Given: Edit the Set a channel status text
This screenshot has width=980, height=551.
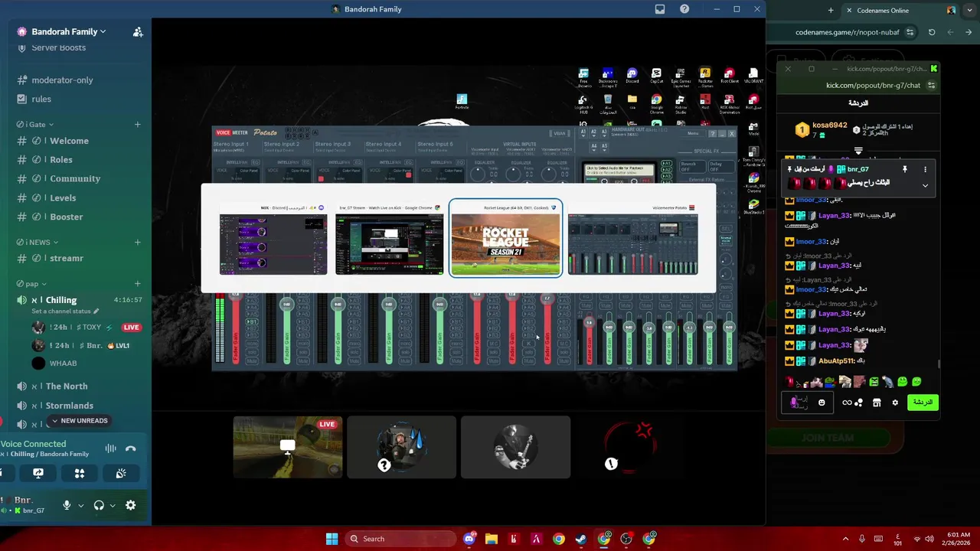Looking at the screenshot, I should point(65,311).
